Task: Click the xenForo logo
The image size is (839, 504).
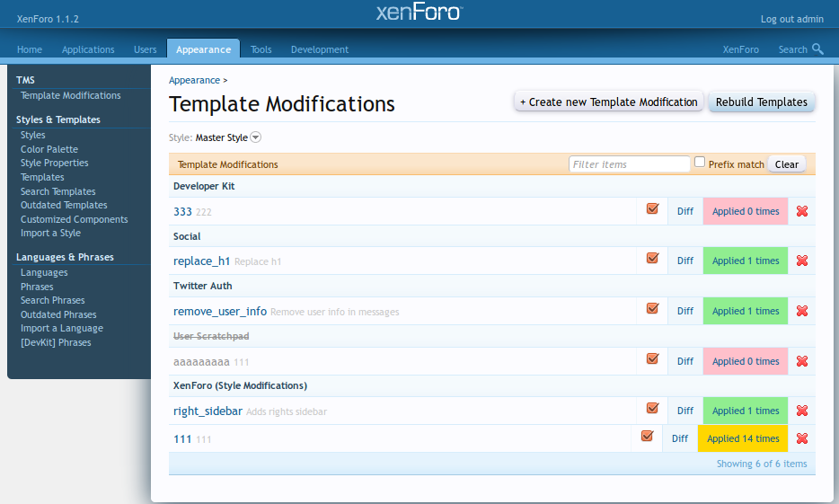Action: tap(419, 13)
